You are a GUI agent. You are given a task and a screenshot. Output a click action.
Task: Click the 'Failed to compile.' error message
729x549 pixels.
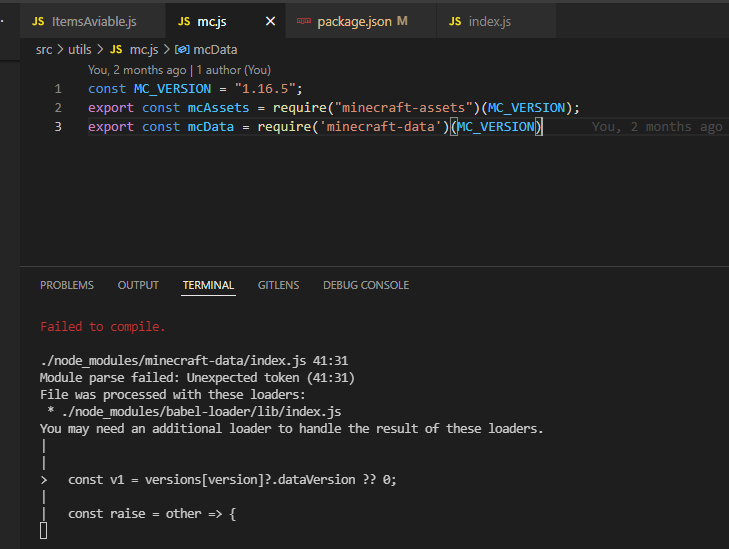click(103, 327)
